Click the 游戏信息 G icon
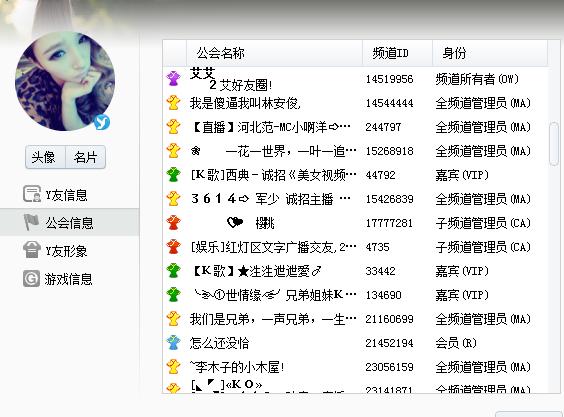Viewport: 564px width, 417px height. coord(31,278)
